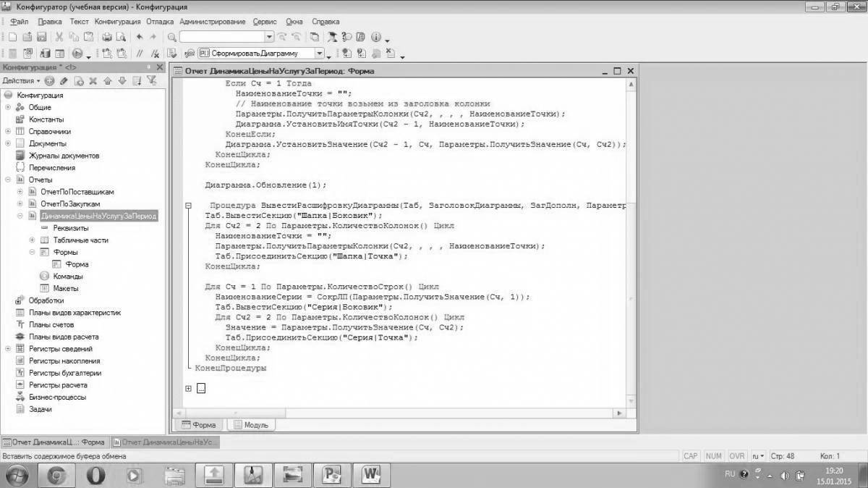
Task: Click the start debugging play icon
Action: (x=77, y=53)
